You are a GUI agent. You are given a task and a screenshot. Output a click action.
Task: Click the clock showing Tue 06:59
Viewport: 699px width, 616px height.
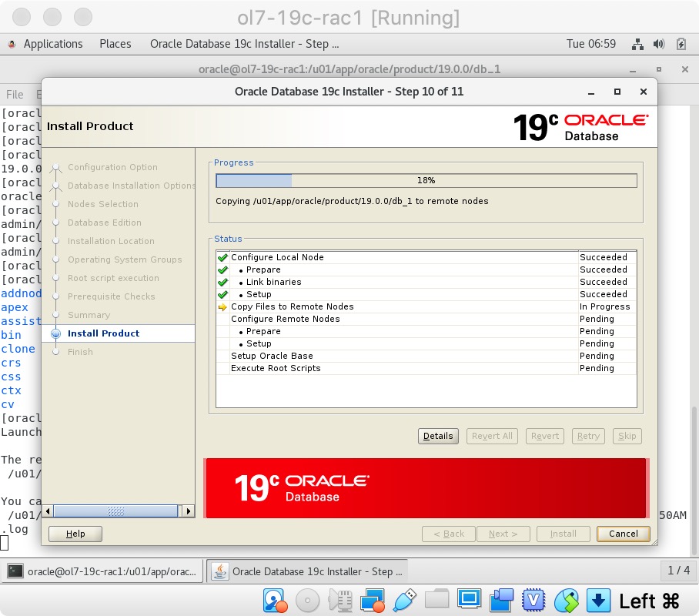point(590,44)
